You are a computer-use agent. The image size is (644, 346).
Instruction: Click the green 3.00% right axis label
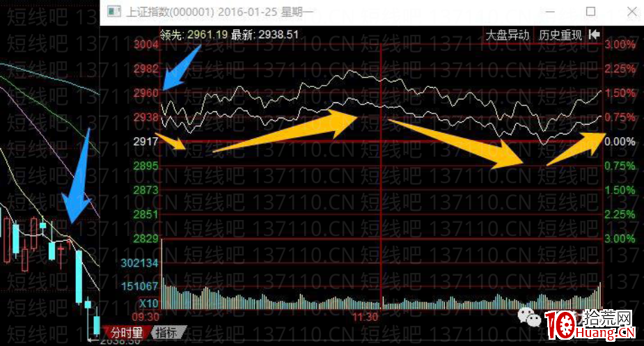620,238
